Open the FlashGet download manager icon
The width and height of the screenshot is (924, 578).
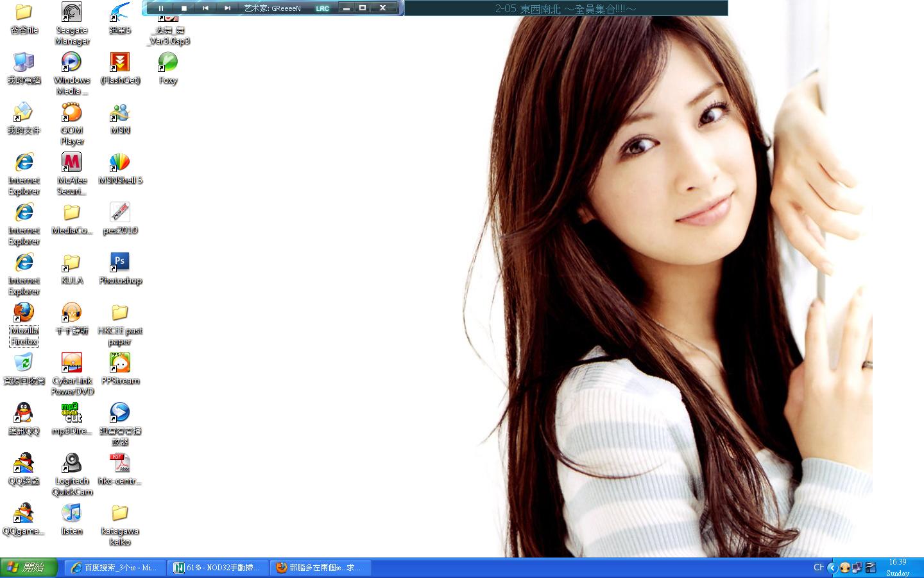tap(120, 62)
